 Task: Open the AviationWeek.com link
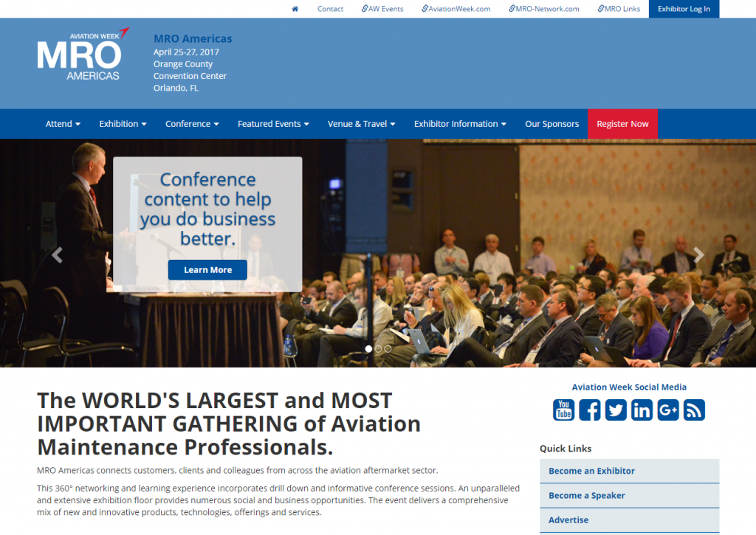pos(456,9)
